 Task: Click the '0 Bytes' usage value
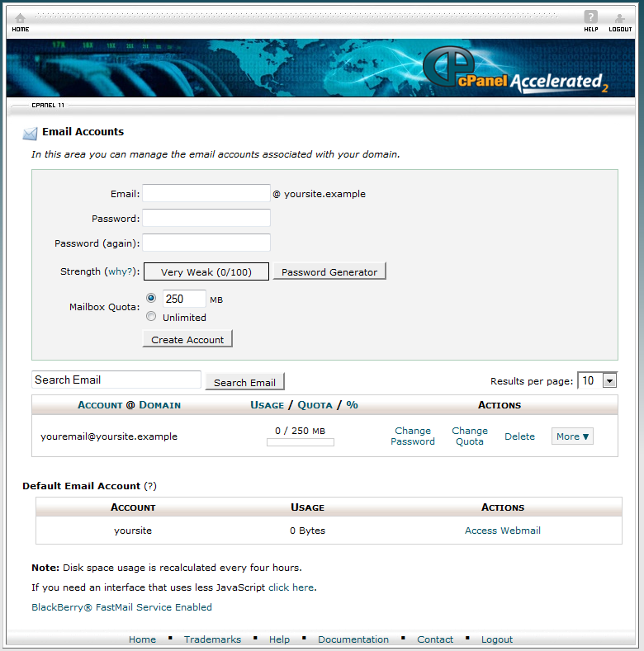[x=307, y=531]
